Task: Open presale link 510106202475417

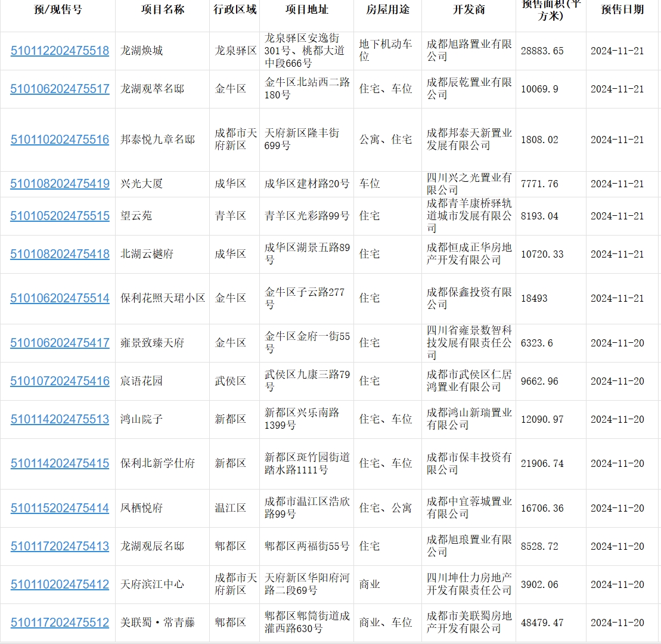Action: [x=60, y=343]
